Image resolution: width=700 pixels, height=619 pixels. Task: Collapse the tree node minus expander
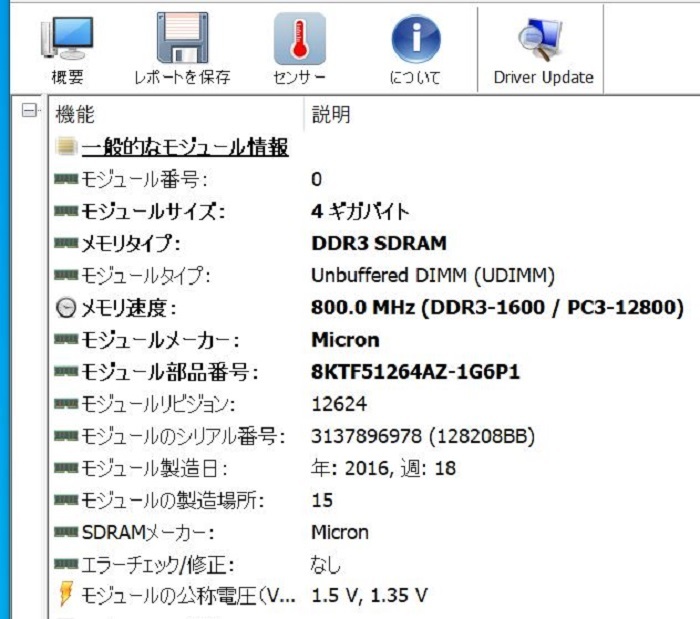29,110
